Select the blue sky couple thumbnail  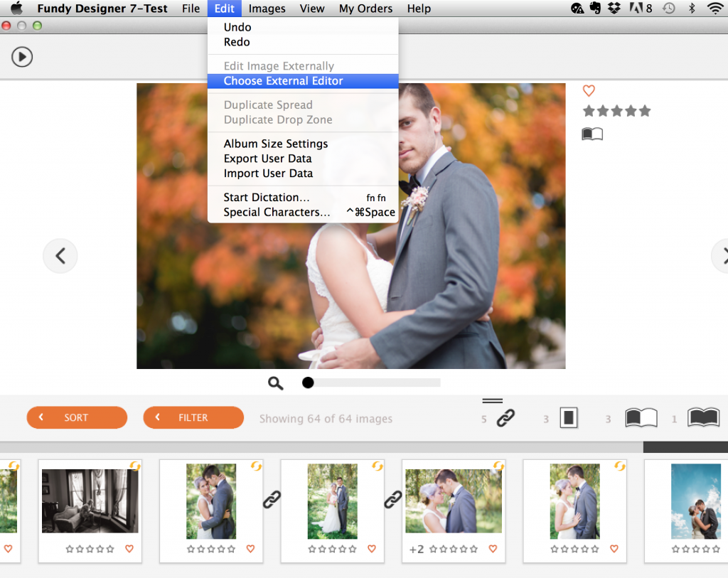pos(696,501)
